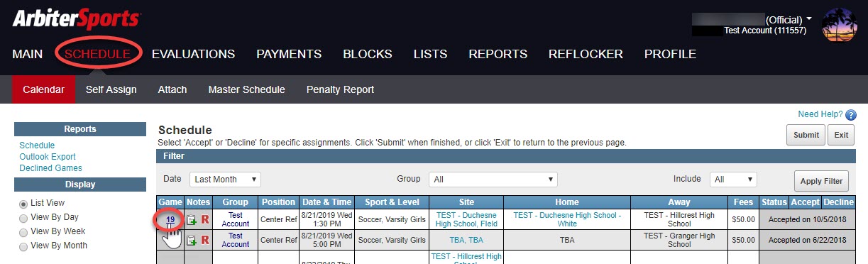Switch to the Self Assign tab
This screenshot has width=868, height=264.
[111, 89]
